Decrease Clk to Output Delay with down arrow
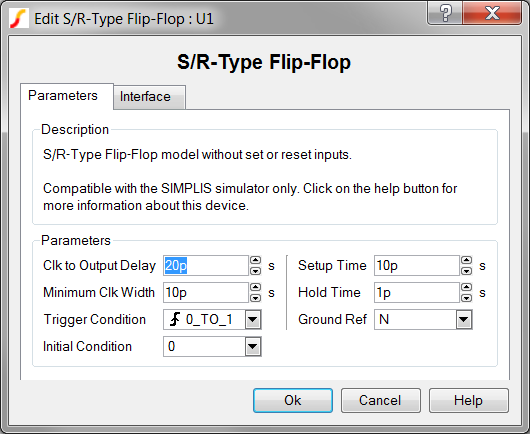Image resolution: width=530 pixels, height=434 pixels. (256, 271)
